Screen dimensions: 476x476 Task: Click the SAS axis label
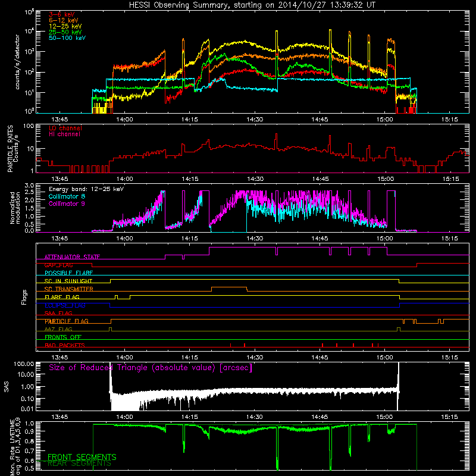(x=7, y=387)
